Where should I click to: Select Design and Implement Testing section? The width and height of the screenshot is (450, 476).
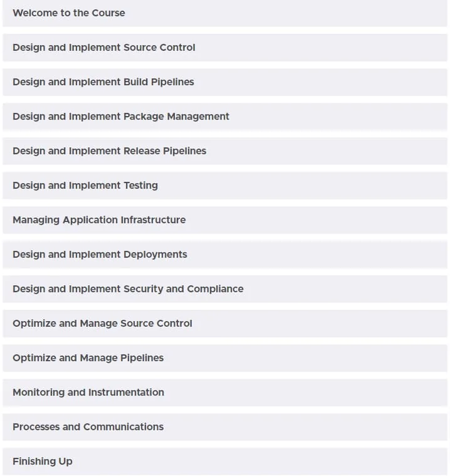click(x=225, y=186)
